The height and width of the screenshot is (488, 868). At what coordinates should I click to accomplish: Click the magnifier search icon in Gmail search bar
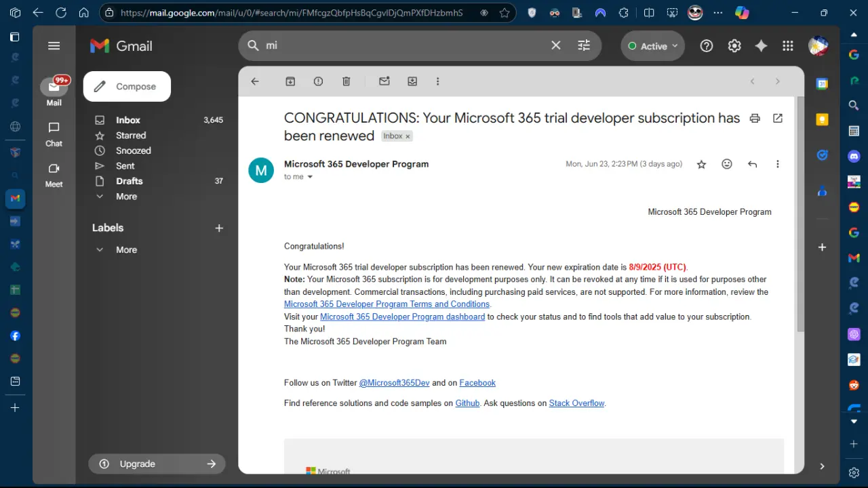pos(253,45)
